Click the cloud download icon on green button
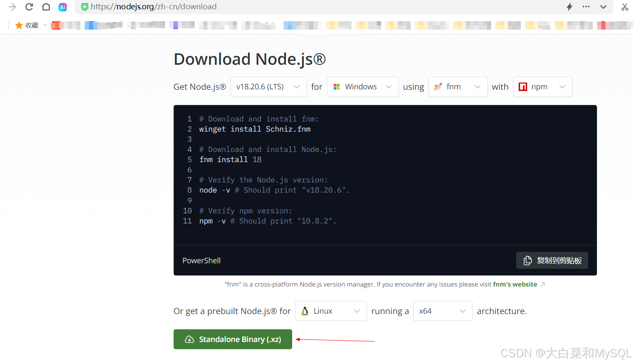The image size is (633, 364). (190, 339)
